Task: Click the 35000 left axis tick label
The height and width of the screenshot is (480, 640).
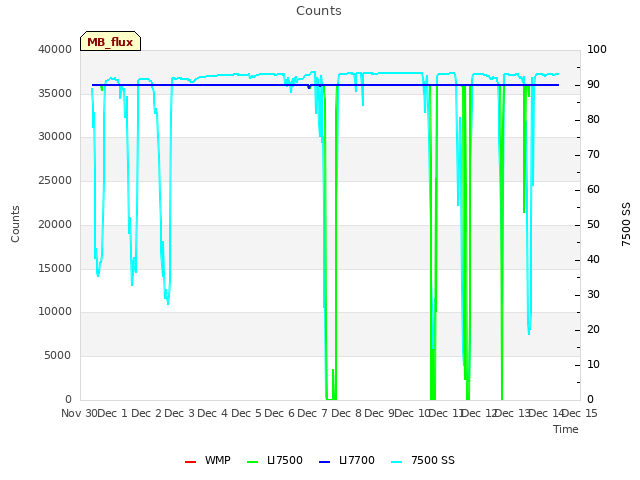Action: tap(55, 93)
